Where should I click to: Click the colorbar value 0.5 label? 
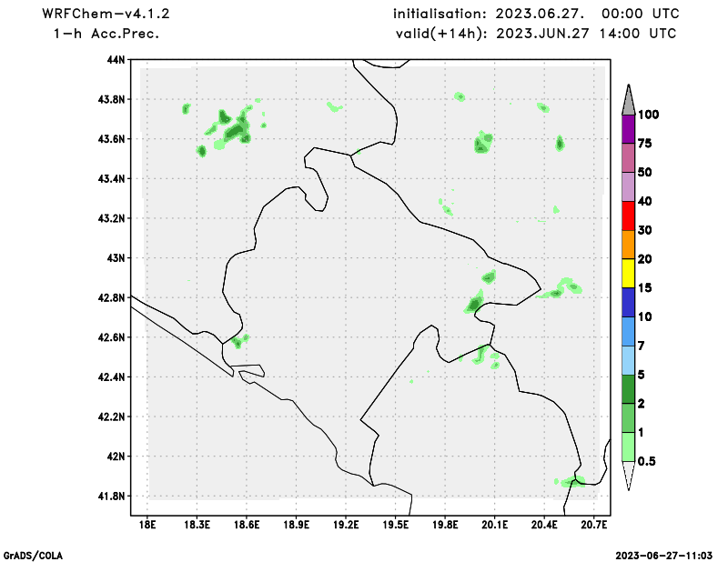click(x=646, y=461)
